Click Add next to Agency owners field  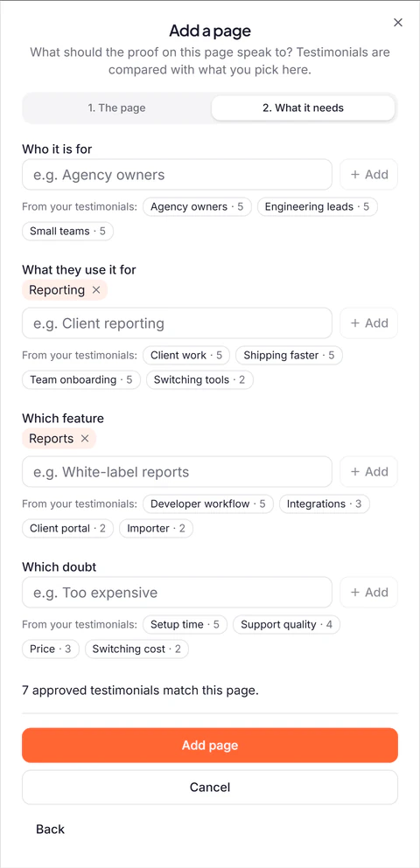coord(369,175)
